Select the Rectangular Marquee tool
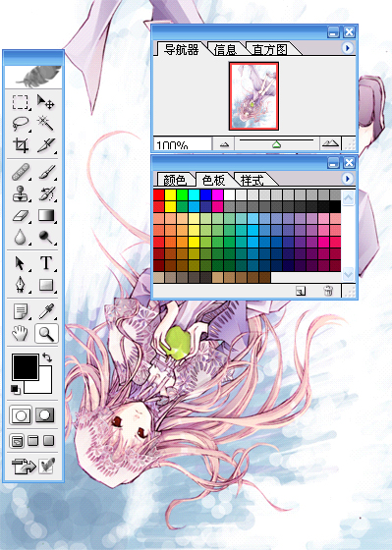Viewport: 392px width, 550px height. coord(20,102)
